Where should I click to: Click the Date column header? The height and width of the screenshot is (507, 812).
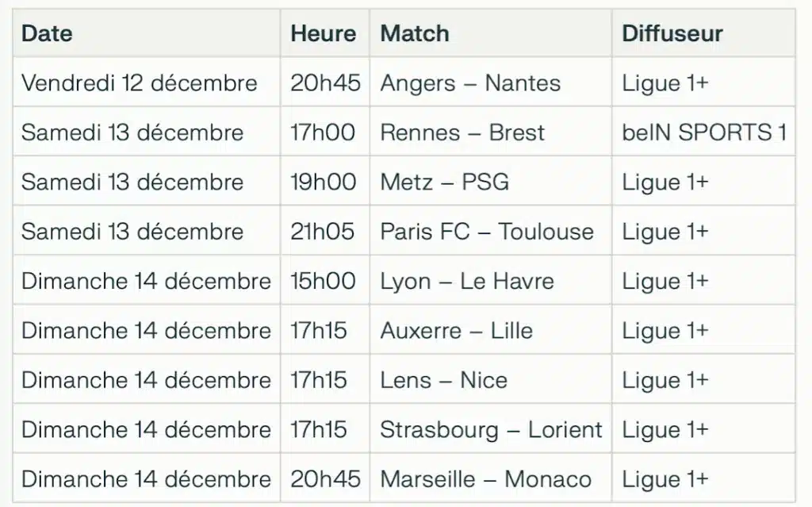[x=47, y=33]
